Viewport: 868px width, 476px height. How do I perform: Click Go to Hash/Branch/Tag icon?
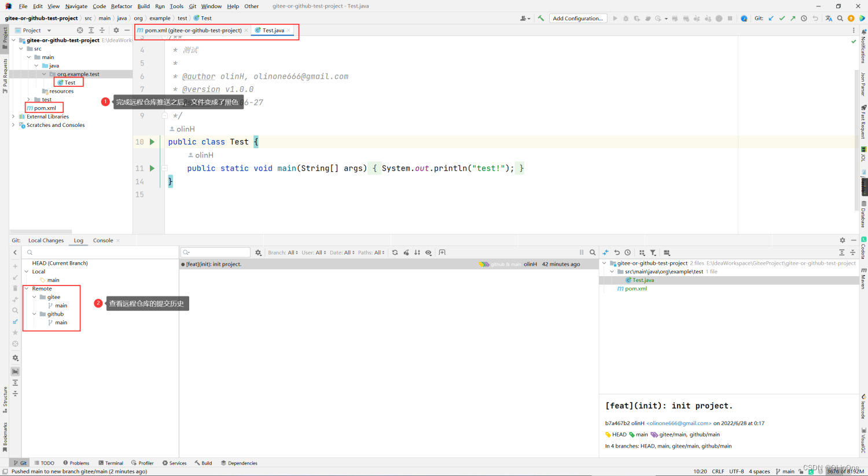pyautogui.click(x=593, y=252)
